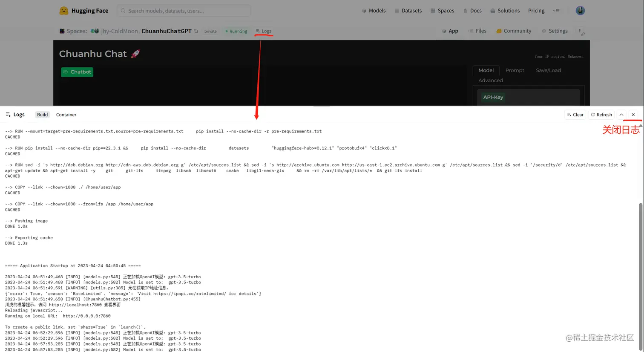Click the Running status badge

(236, 31)
